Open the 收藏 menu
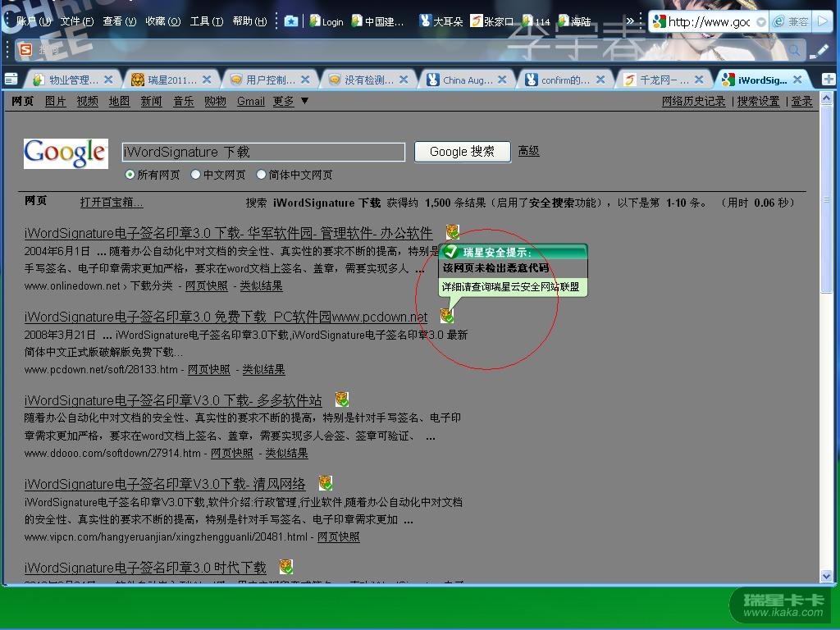The width and height of the screenshot is (840, 630). 163,21
